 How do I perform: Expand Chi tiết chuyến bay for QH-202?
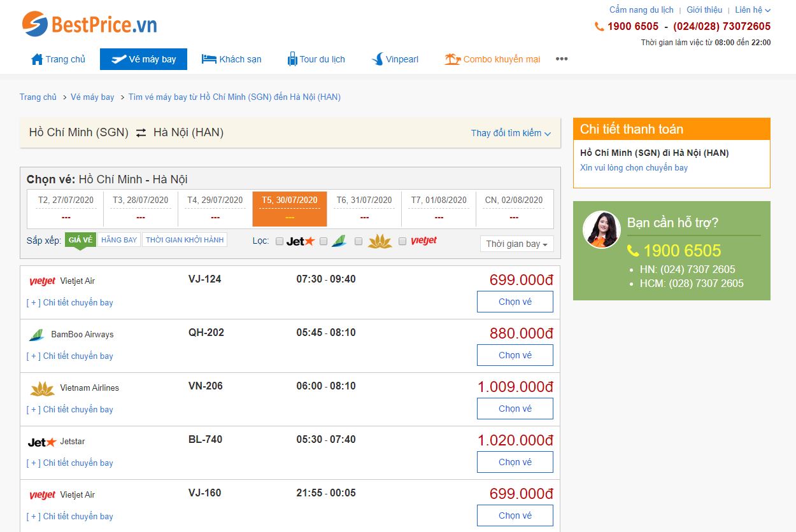pos(70,356)
